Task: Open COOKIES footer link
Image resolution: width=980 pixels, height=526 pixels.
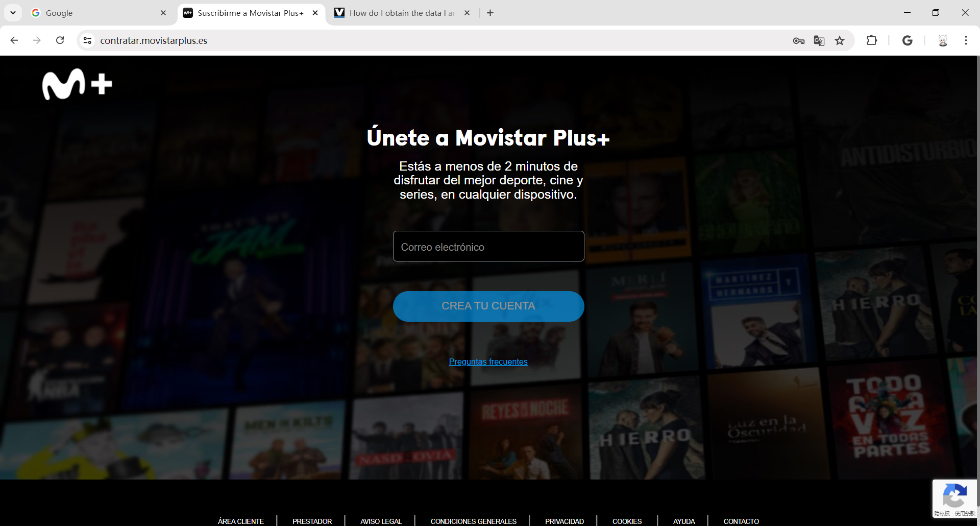Action: pyautogui.click(x=627, y=521)
